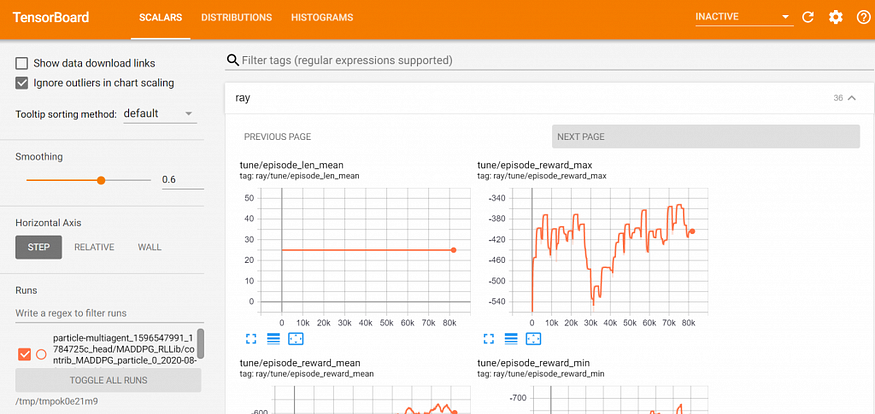This screenshot has width=875, height=414.
Task: Set horizontal axis to RELATIVE
Action: pyautogui.click(x=94, y=247)
